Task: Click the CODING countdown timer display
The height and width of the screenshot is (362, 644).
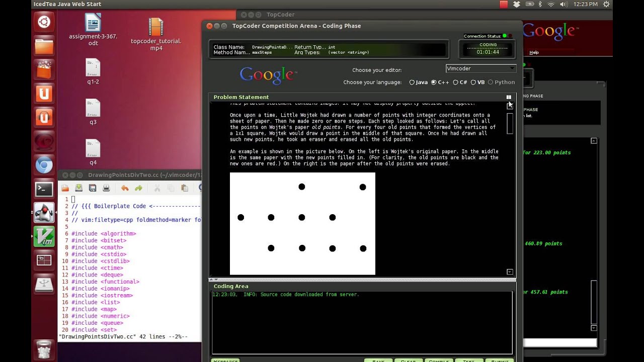Action: pos(488,49)
